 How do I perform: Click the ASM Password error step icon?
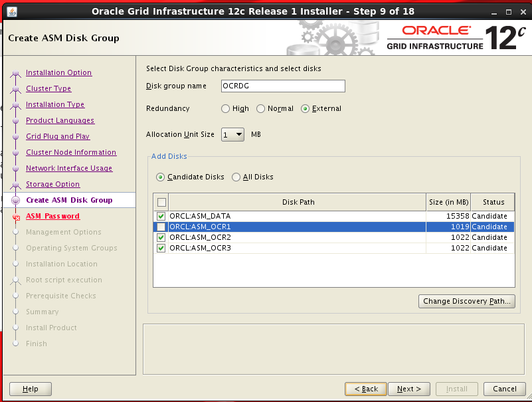pos(16,217)
